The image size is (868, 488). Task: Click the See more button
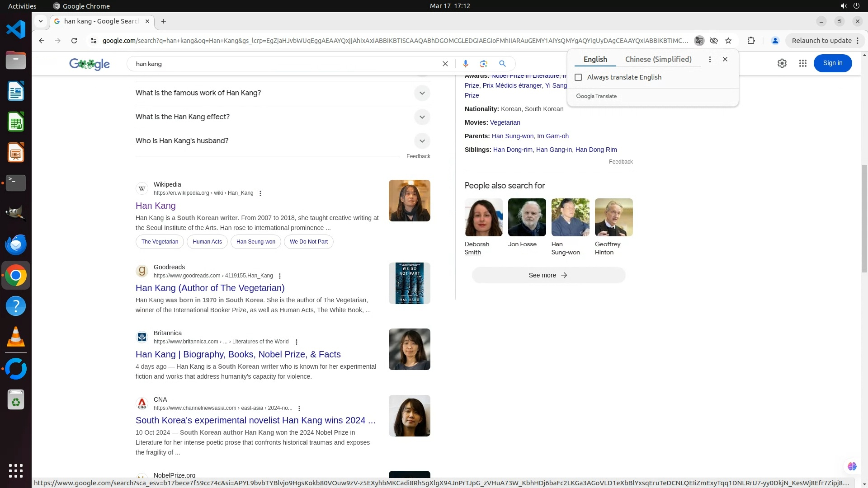point(548,275)
